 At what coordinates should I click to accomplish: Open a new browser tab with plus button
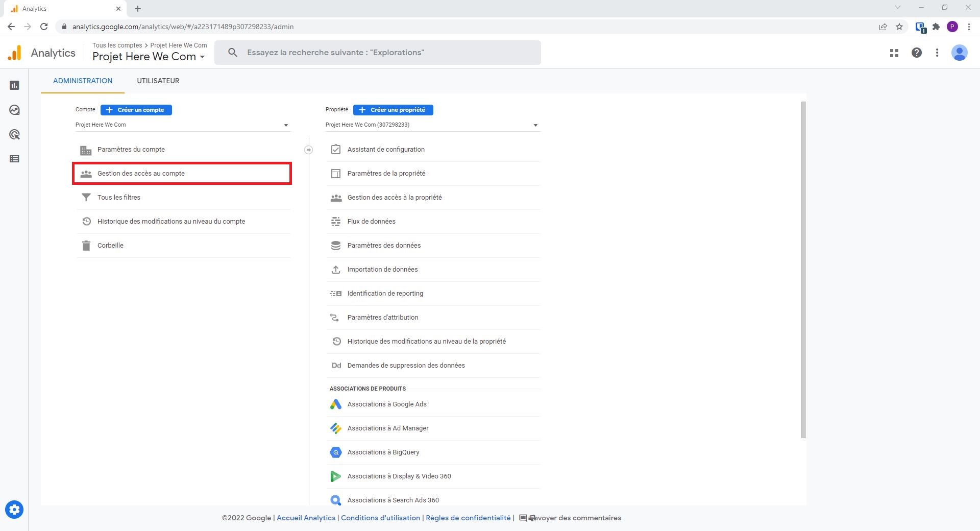coord(138,9)
